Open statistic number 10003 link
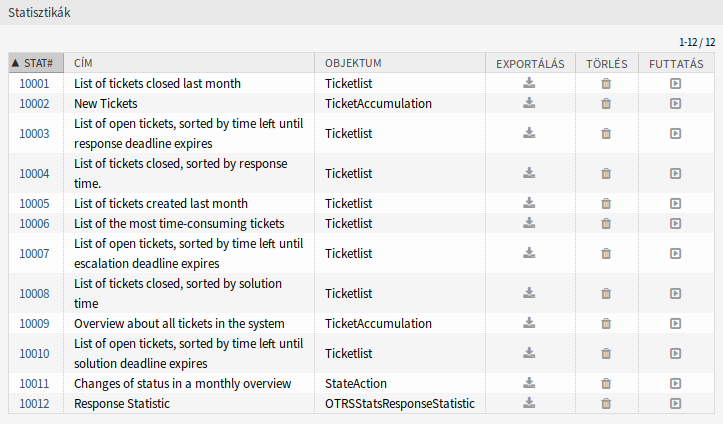This screenshot has width=723, height=424. pyautogui.click(x=34, y=134)
